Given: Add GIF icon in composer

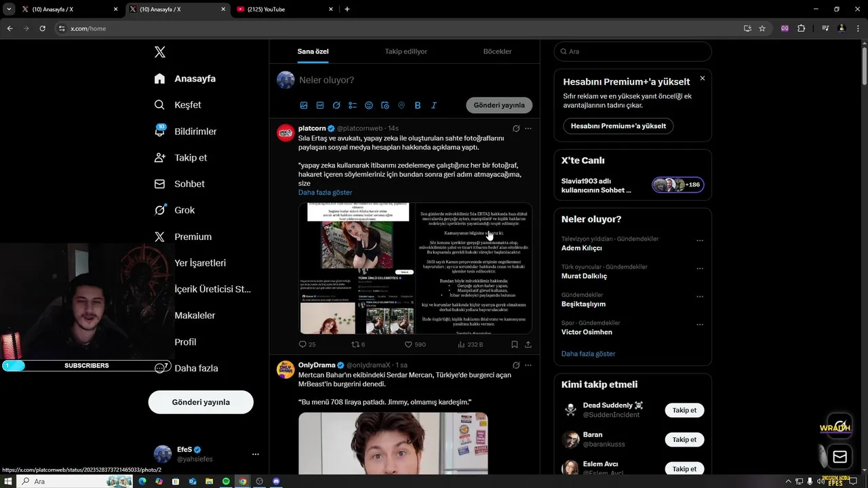Looking at the screenshot, I should point(320,106).
